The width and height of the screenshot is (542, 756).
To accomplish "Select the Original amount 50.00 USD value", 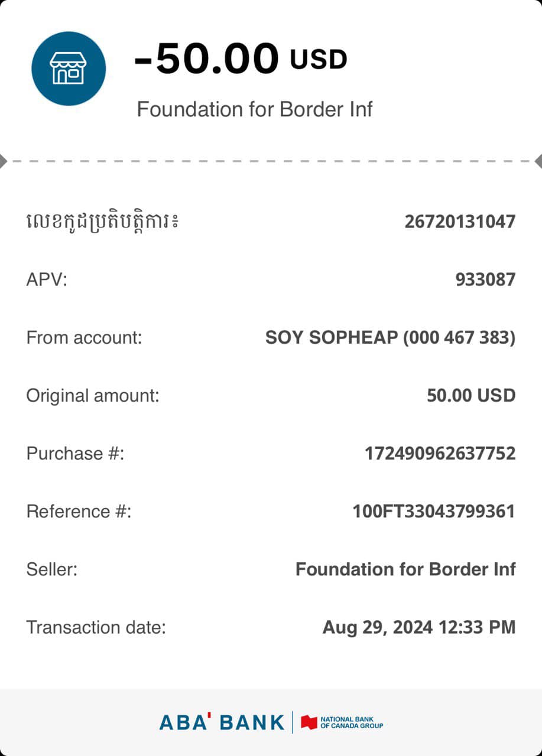I will pos(471,395).
